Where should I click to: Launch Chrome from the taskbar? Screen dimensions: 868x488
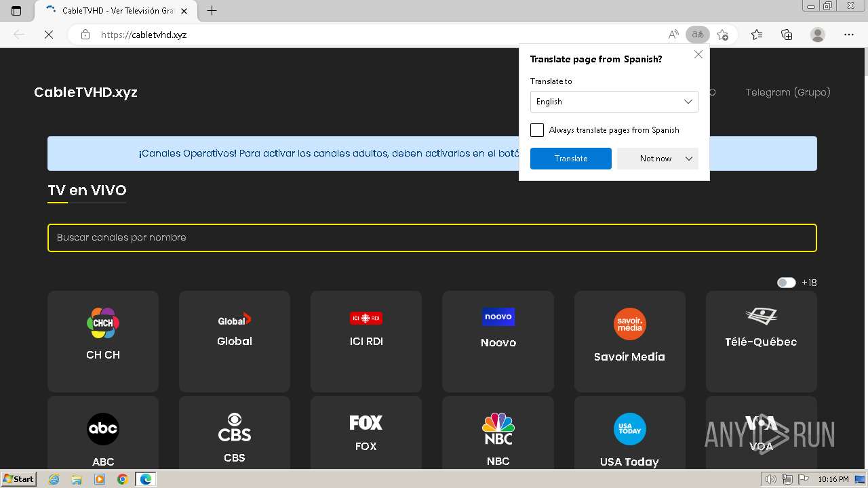point(122,479)
